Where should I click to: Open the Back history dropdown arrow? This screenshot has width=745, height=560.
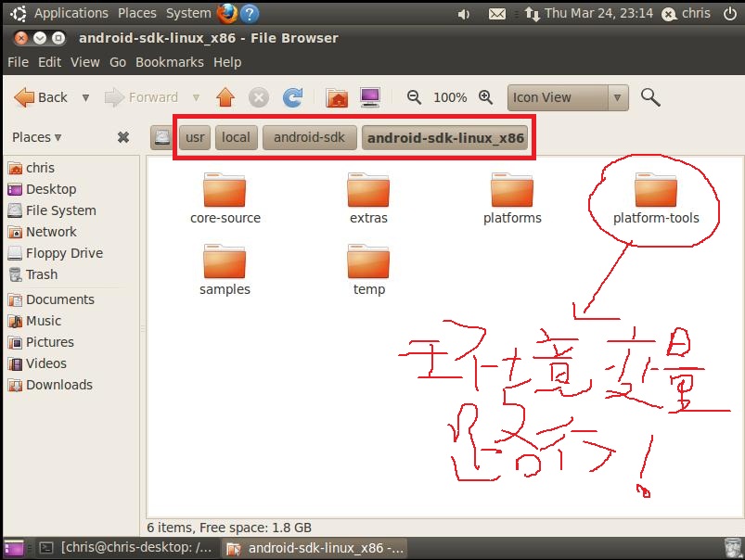pos(85,98)
